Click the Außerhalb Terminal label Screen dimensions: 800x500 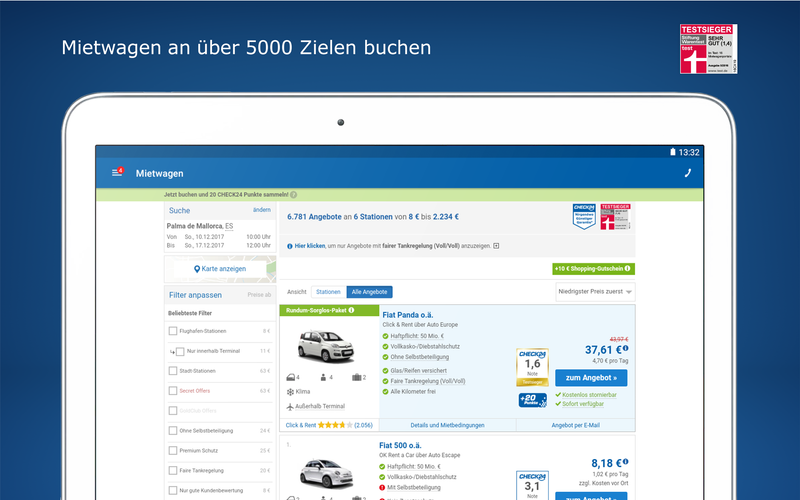pos(320,407)
